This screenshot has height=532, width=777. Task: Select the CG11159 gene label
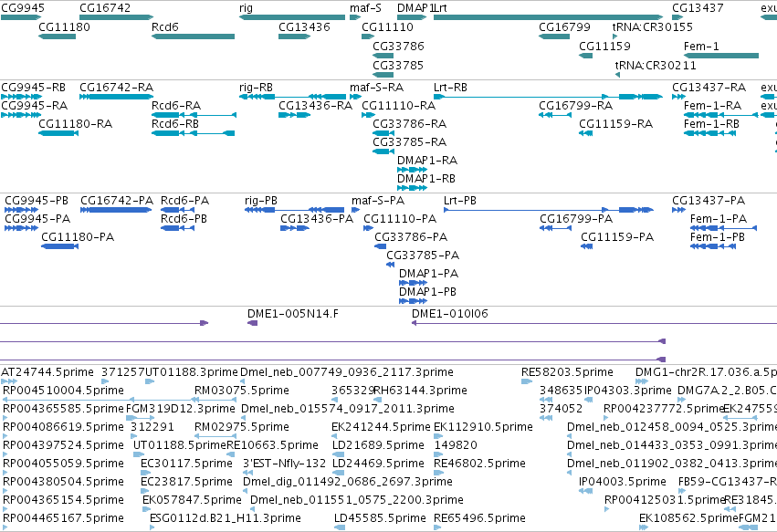(604, 46)
